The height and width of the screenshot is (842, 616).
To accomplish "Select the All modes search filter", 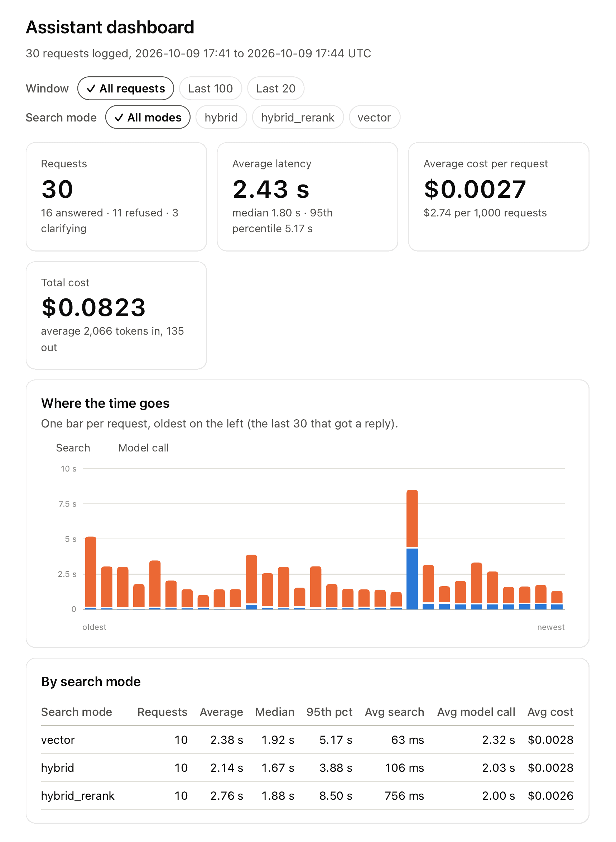I will point(148,117).
